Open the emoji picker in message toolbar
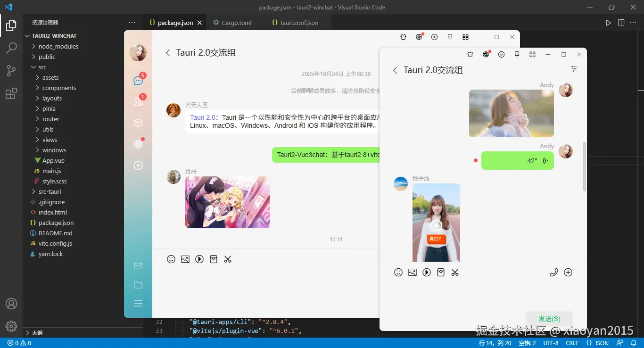 pos(398,272)
